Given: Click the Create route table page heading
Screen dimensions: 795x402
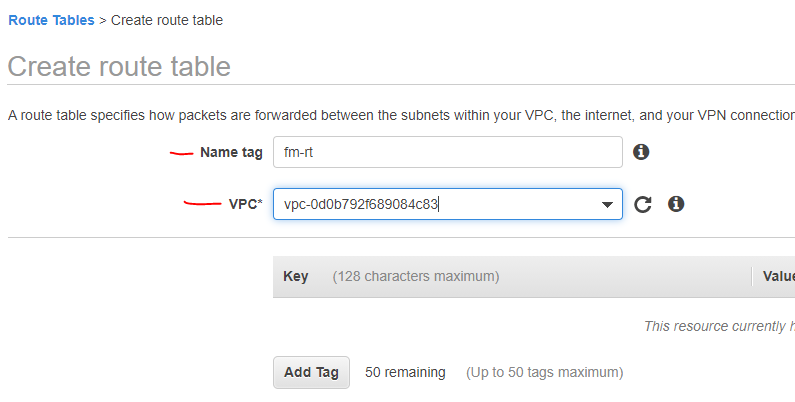Looking at the screenshot, I should [119, 67].
